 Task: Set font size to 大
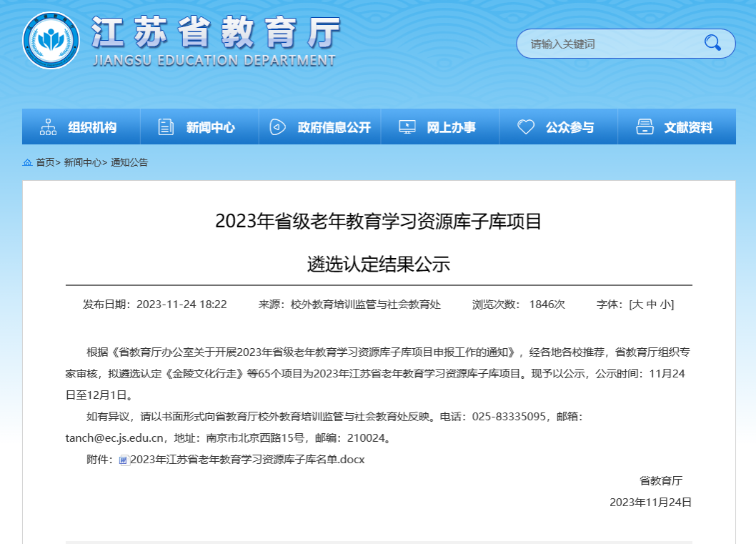(637, 305)
